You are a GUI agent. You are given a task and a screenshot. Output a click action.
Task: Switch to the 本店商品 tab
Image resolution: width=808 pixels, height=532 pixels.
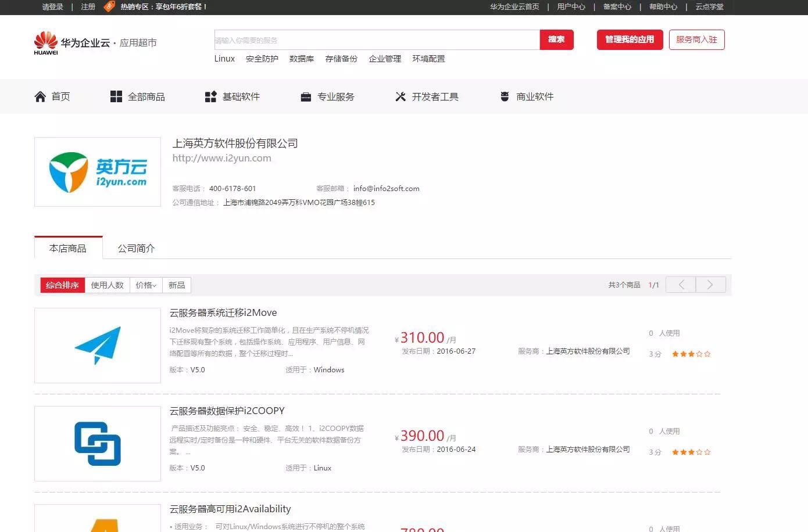tap(68, 248)
